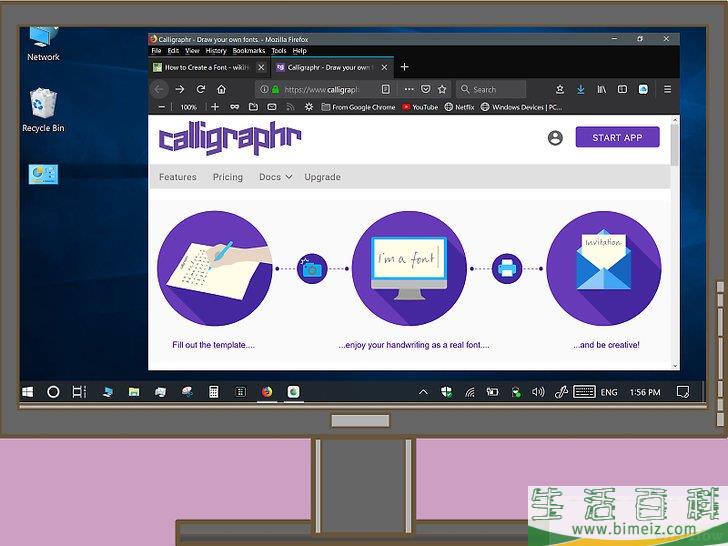Toggle reader view in the address bar
Image resolution: width=728 pixels, height=546 pixels.
pos(385,89)
